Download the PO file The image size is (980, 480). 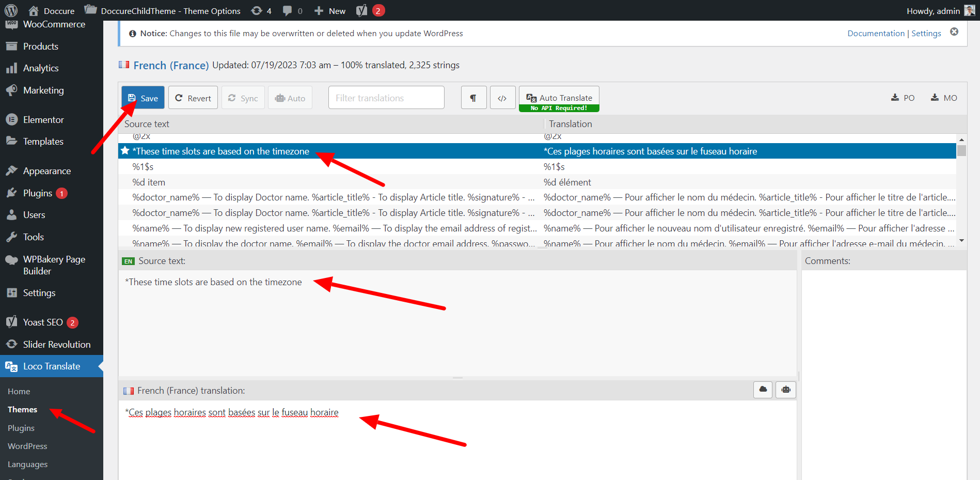click(x=903, y=98)
